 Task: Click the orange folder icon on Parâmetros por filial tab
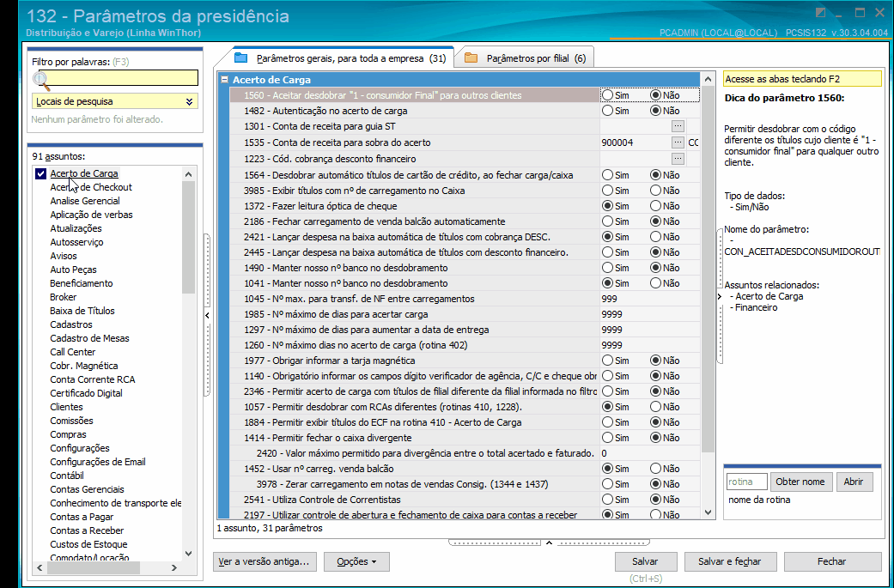tap(471, 58)
